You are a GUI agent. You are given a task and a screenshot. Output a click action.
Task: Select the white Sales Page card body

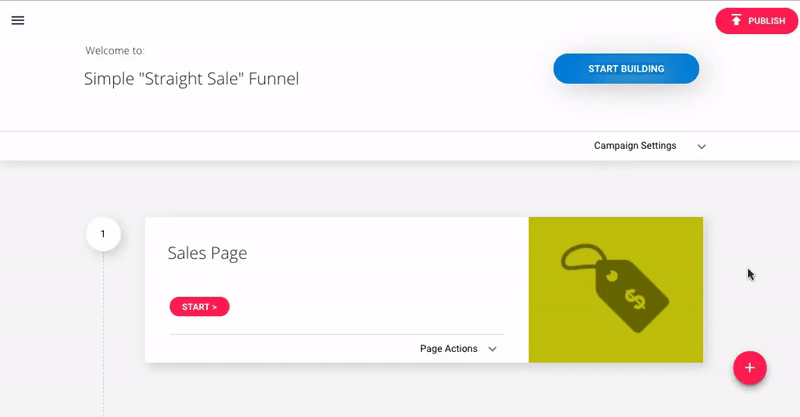(x=337, y=290)
